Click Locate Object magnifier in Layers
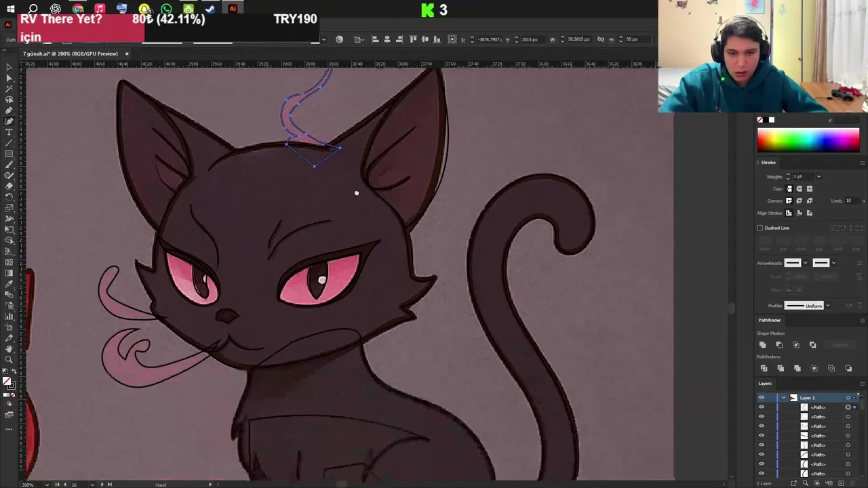 tap(805, 483)
